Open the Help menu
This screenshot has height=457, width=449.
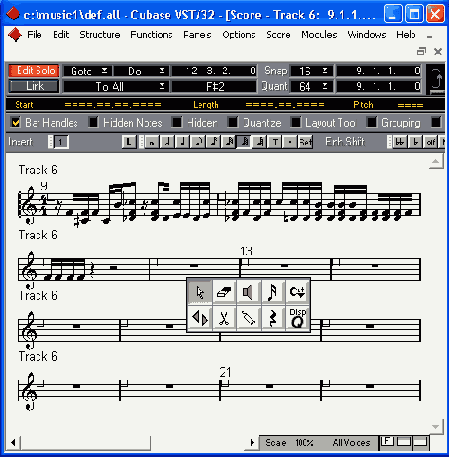[406, 35]
